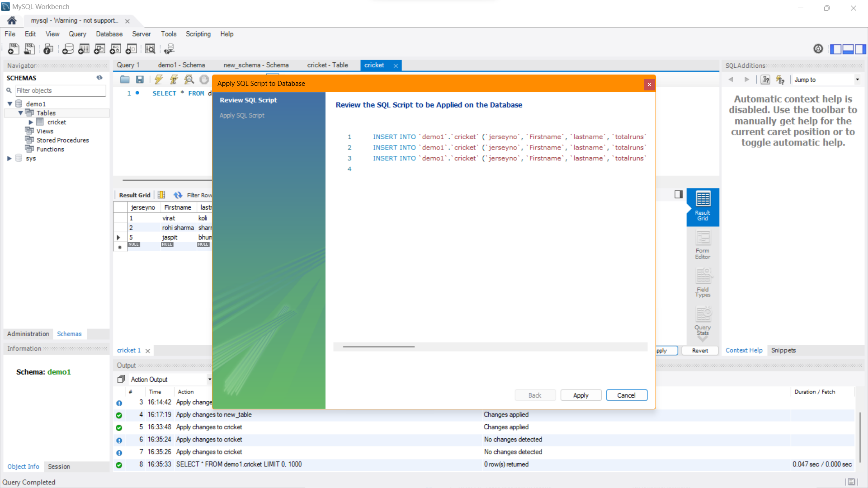Toggle result side panel button
The height and width of the screenshot is (488, 868).
click(678, 194)
